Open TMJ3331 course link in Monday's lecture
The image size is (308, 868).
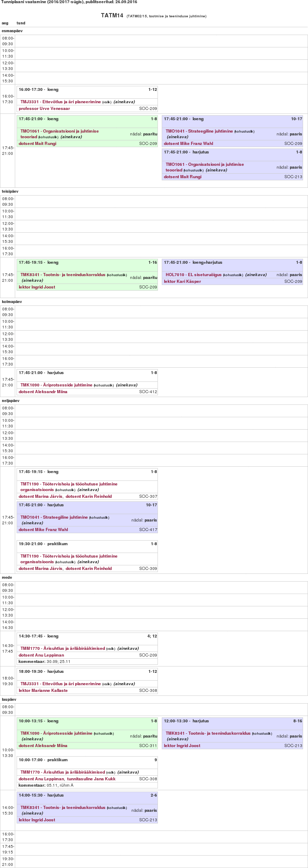pos(60,102)
